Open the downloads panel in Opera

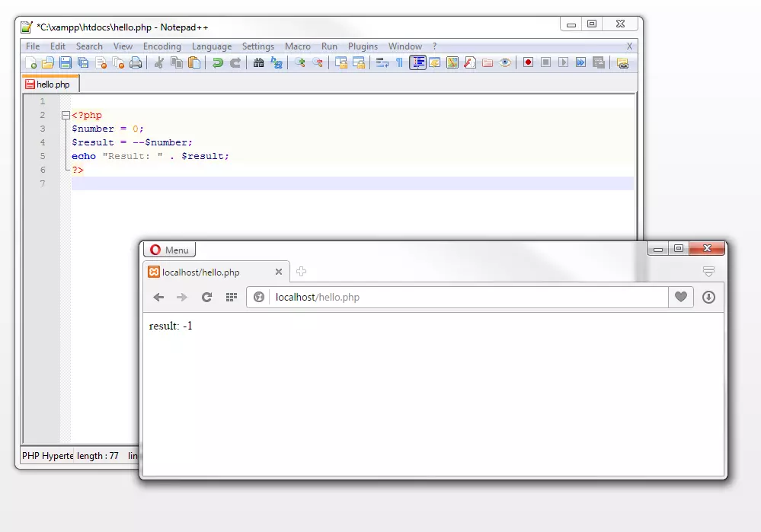coord(708,297)
